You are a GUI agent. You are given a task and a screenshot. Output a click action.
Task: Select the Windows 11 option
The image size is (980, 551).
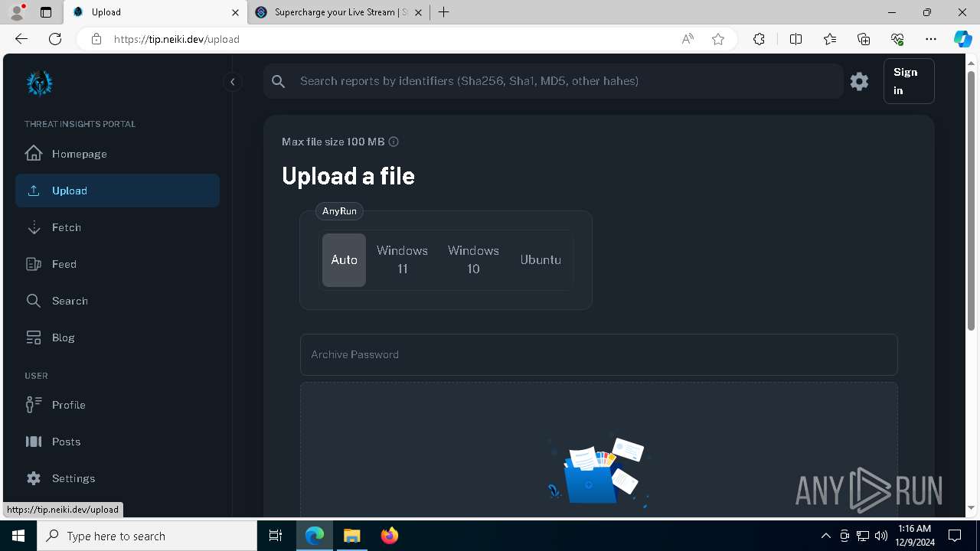[402, 260]
